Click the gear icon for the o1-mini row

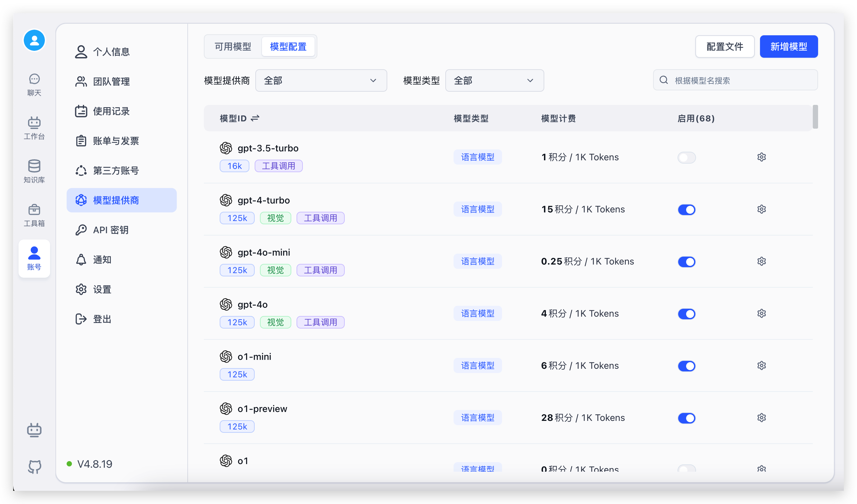(761, 365)
